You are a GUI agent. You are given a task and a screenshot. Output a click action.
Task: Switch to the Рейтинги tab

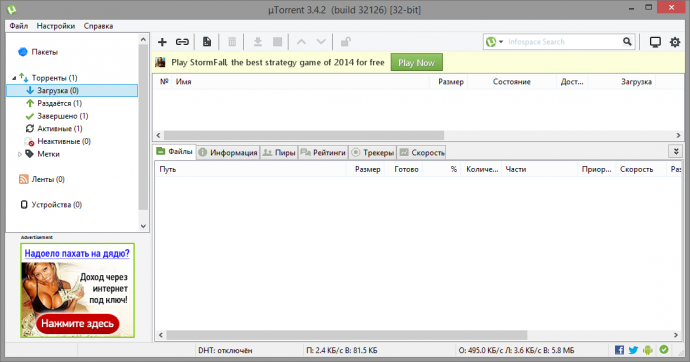[x=323, y=152]
